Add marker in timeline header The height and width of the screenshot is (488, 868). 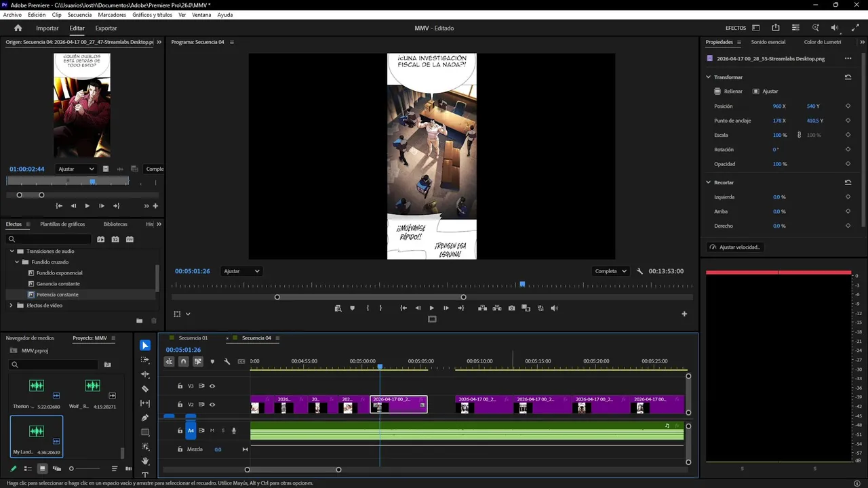pos(212,361)
